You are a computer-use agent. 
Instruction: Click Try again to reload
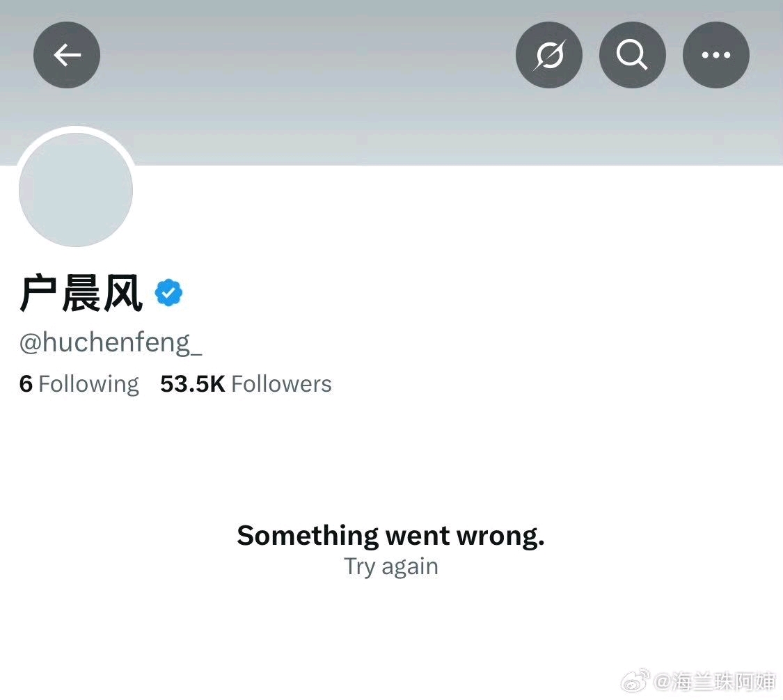coord(391,566)
